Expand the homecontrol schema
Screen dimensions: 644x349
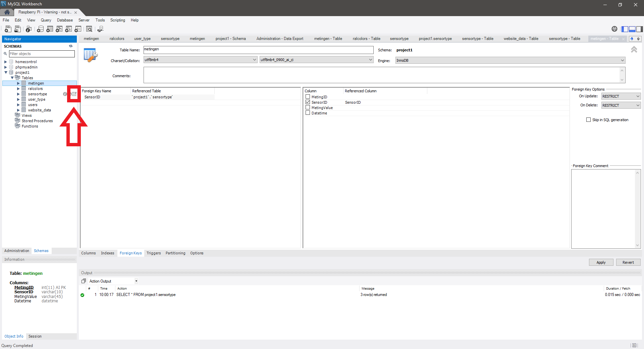pyautogui.click(x=6, y=62)
